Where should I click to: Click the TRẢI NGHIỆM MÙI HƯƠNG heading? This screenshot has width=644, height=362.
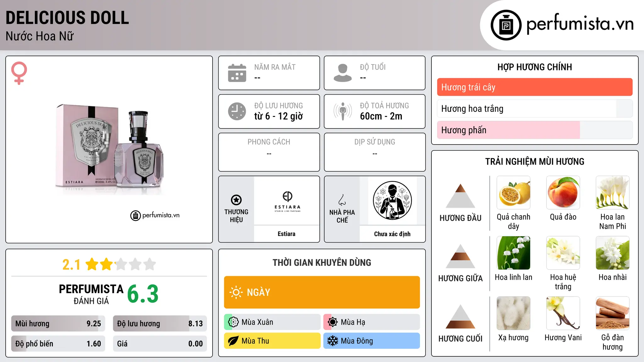point(535,162)
